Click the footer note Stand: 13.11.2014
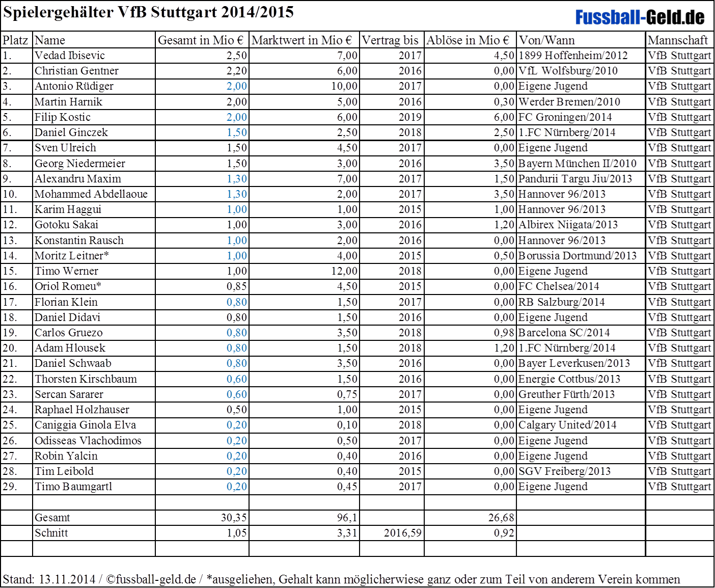The width and height of the screenshot is (715, 588). 49,579
